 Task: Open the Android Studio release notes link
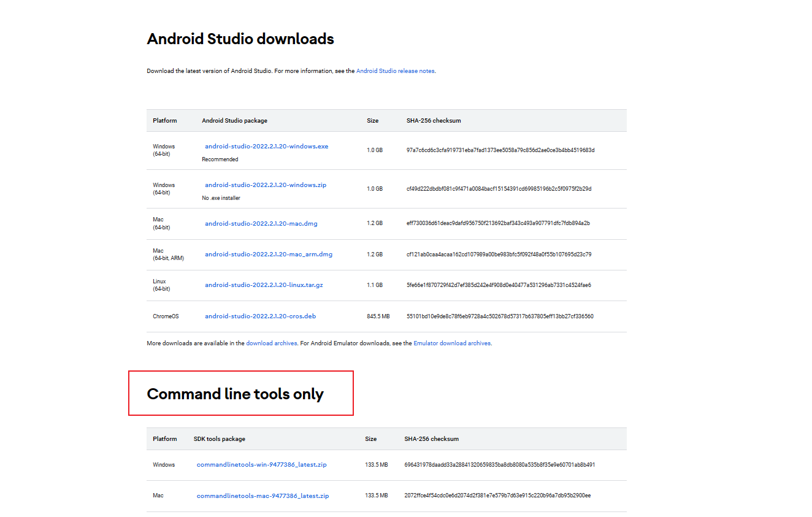(396, 71)
